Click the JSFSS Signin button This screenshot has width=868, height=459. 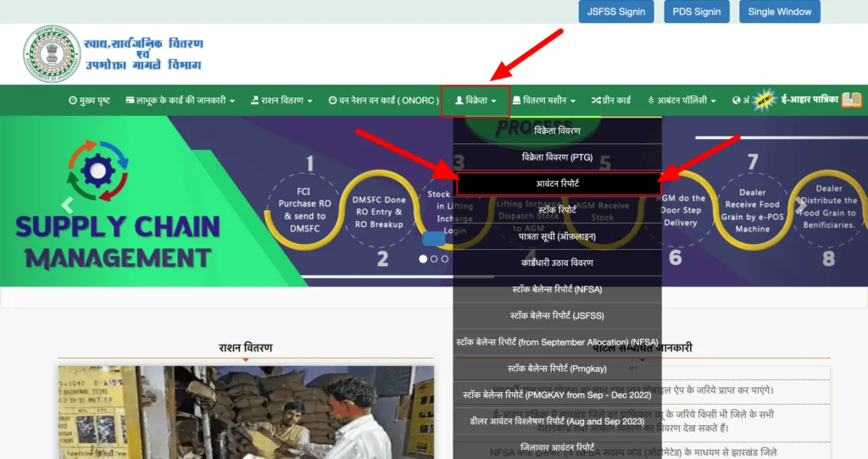[x=616, y=12]
